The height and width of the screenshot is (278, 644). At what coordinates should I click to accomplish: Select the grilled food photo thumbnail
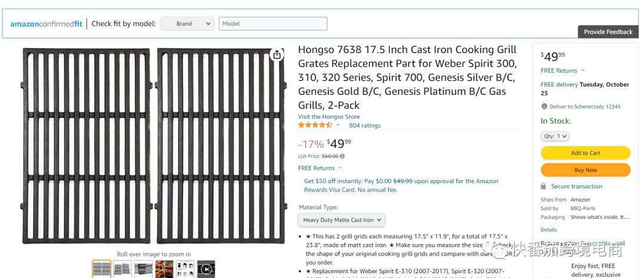point(164,269)
